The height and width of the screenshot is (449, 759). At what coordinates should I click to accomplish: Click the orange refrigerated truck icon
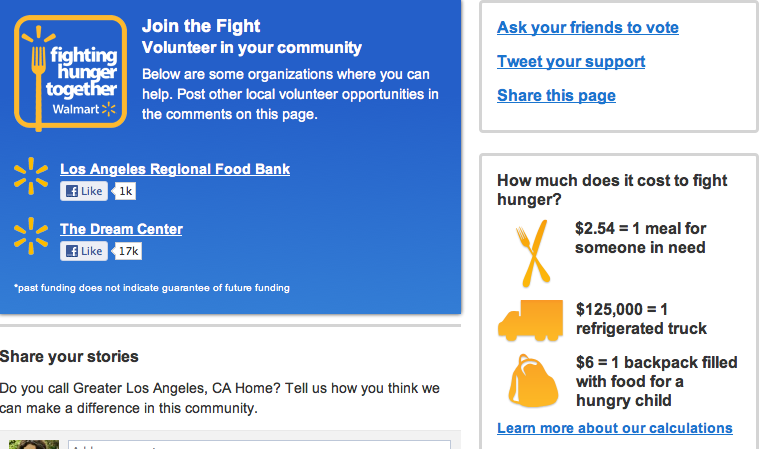(x=529, y=319)
